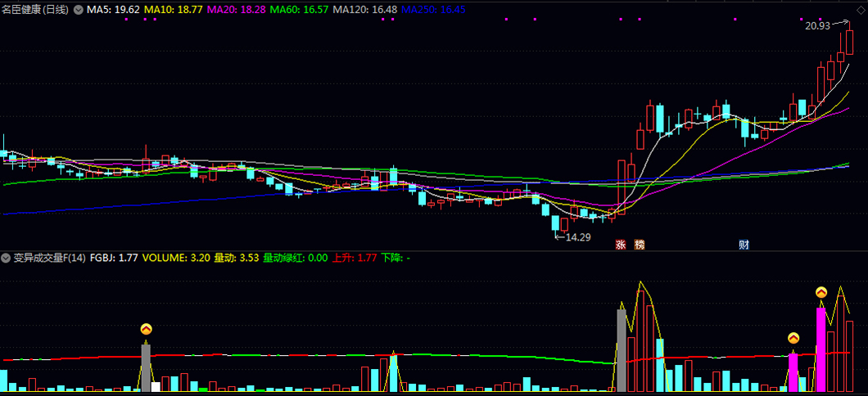Click the MA60: 16.57 label
This screenshot has height=396, width=868.
click(x=299, y=9)
